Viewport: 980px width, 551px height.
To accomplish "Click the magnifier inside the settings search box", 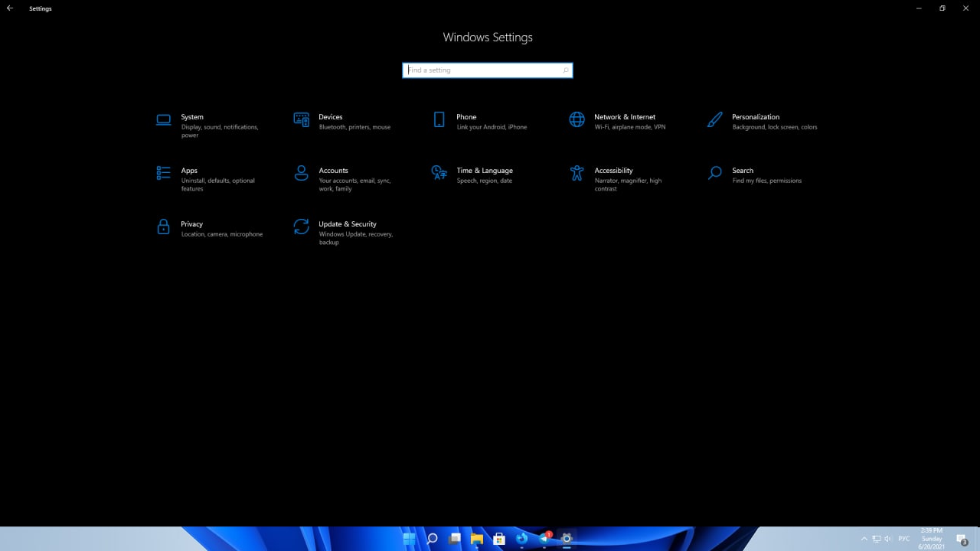I will pos(566,70).
